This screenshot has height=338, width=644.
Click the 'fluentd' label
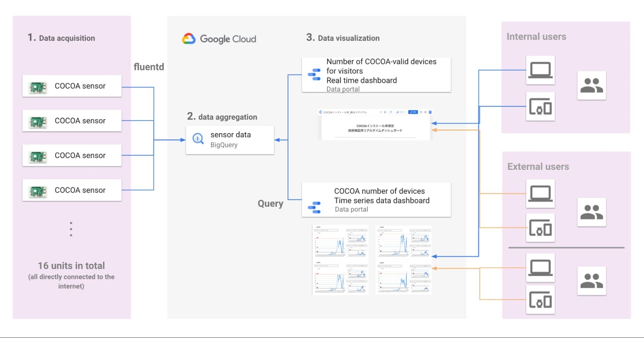149,67
